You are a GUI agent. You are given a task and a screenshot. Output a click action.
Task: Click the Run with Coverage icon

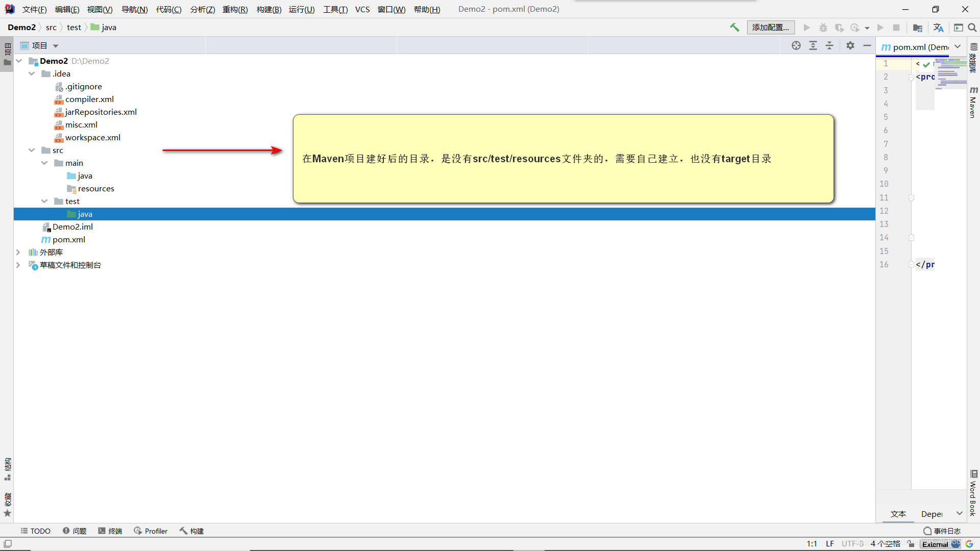[x=839, y=28]
